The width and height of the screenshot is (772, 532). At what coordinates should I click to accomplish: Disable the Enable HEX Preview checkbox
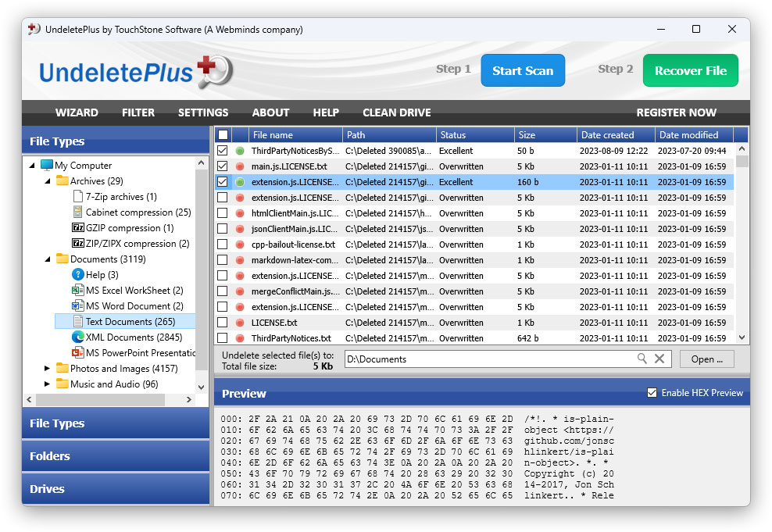(x=652, y=393)
